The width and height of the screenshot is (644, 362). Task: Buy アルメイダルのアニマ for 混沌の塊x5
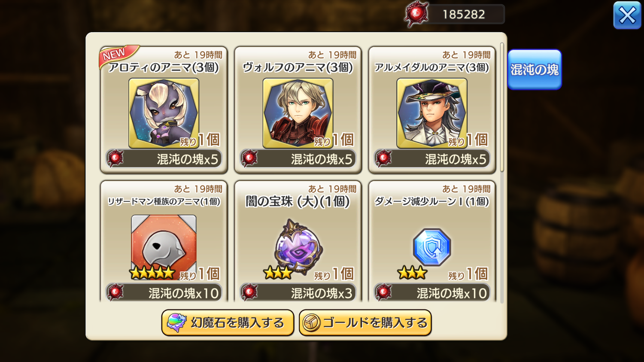(432, 159)
